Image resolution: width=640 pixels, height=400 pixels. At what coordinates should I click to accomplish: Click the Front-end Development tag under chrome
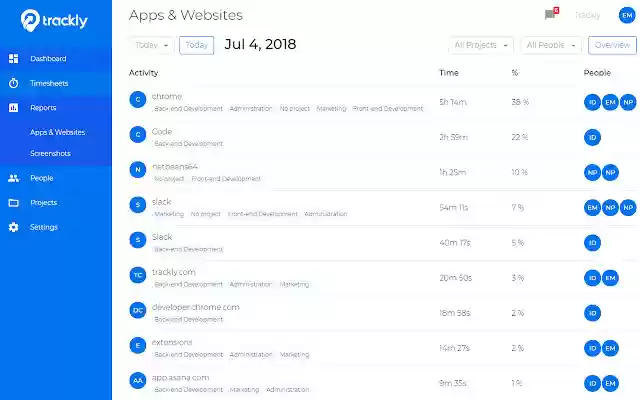coord(388,109)
